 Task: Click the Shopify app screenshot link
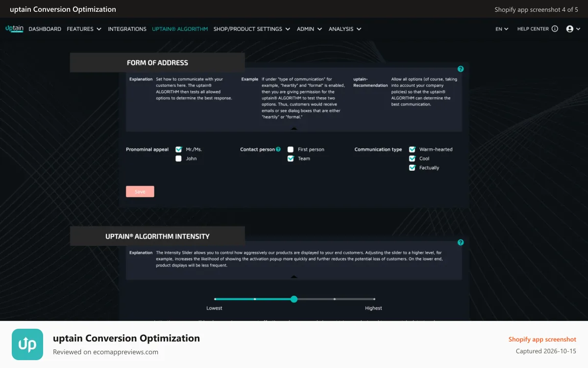click(542, 339)
